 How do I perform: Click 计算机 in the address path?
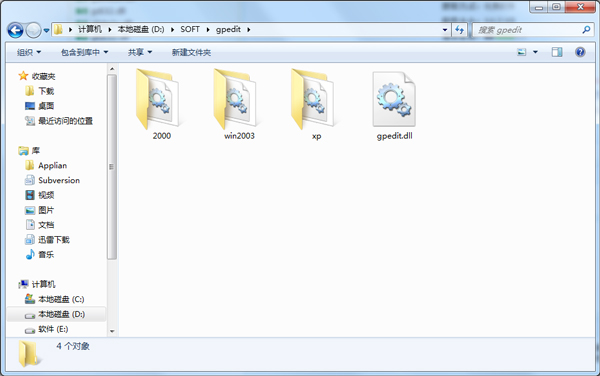click(90, 29)
